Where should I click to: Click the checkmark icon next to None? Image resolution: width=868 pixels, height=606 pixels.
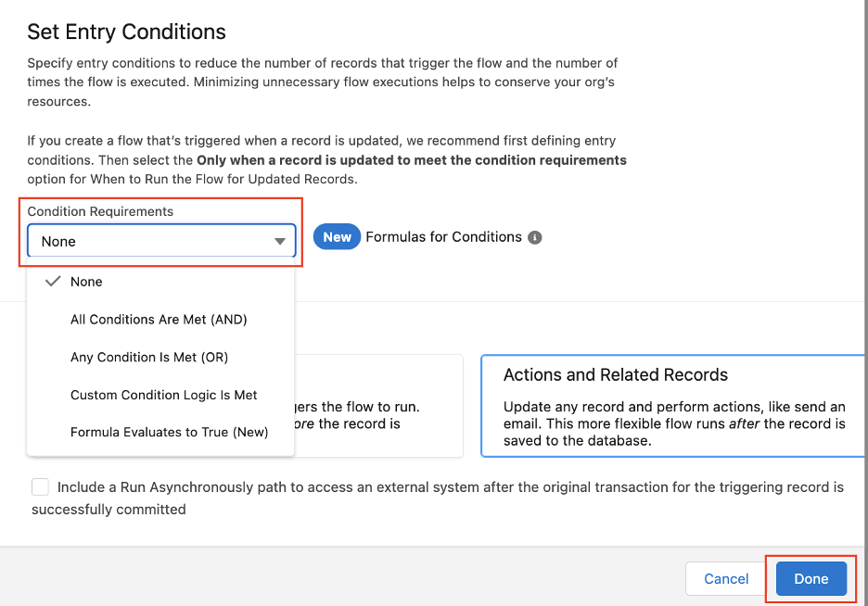pyautogui.click(x=53, y=281)
